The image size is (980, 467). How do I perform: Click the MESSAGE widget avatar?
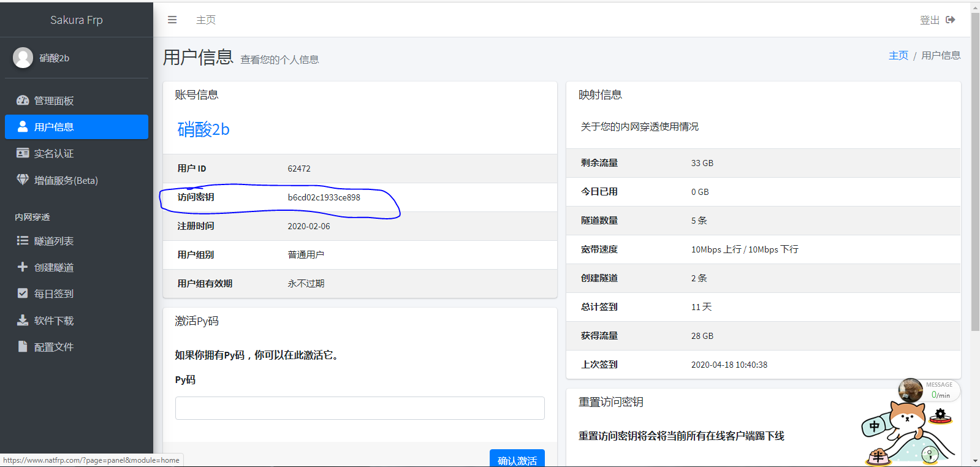click(x=911, y=390)
